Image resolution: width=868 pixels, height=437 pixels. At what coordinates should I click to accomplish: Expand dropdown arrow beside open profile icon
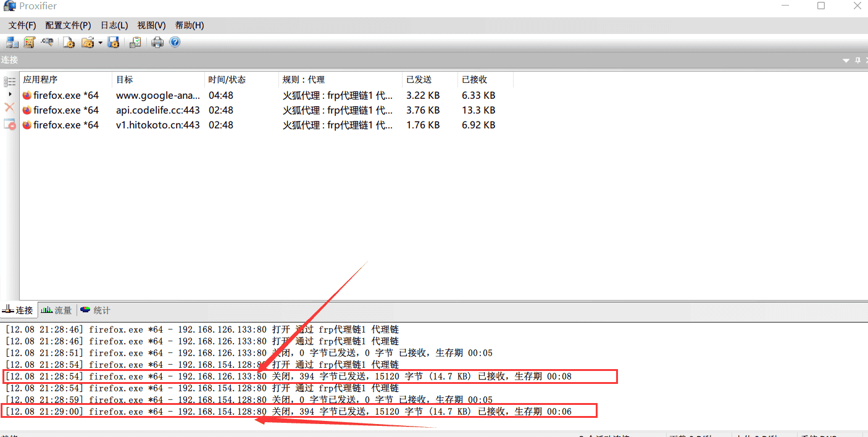[100, 43]
